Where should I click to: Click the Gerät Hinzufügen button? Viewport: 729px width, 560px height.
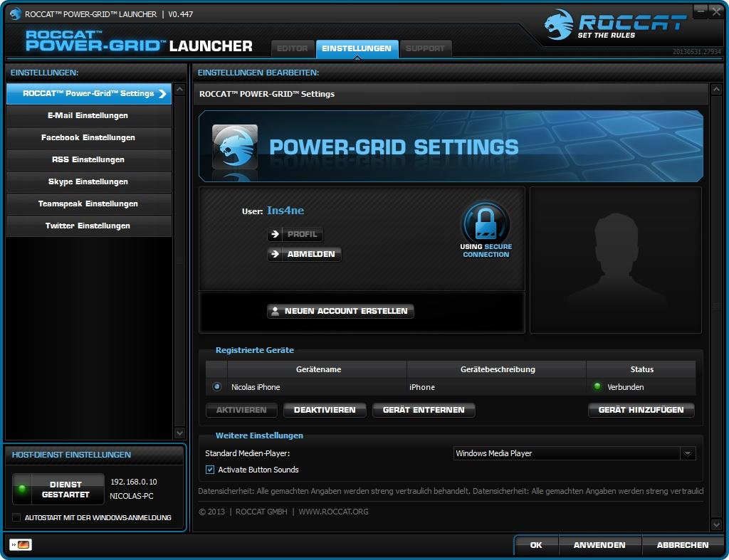pos(641,410)
